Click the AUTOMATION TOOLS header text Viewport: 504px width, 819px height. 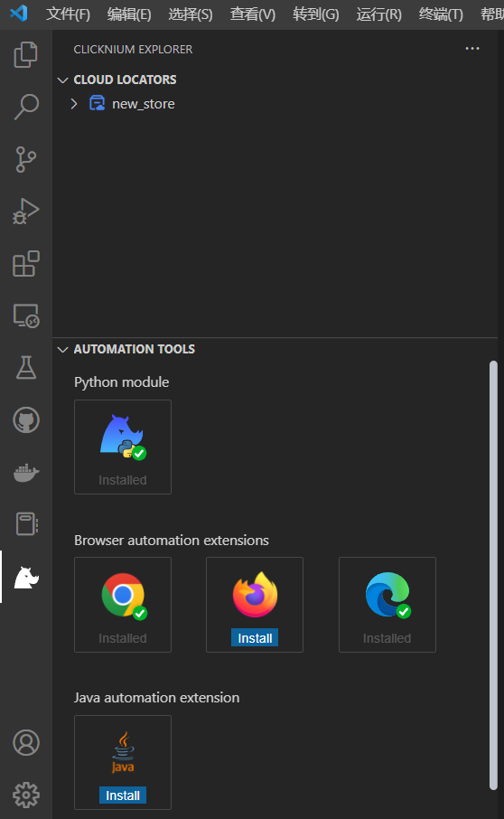point(134,350)
